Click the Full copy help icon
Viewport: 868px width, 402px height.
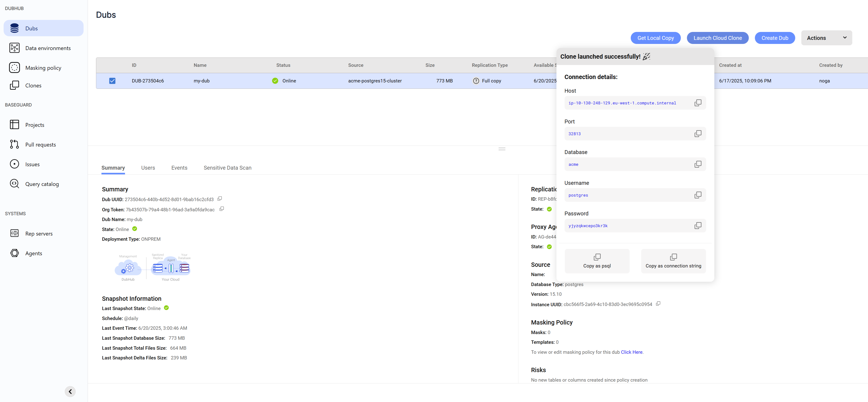click(476, 81)
